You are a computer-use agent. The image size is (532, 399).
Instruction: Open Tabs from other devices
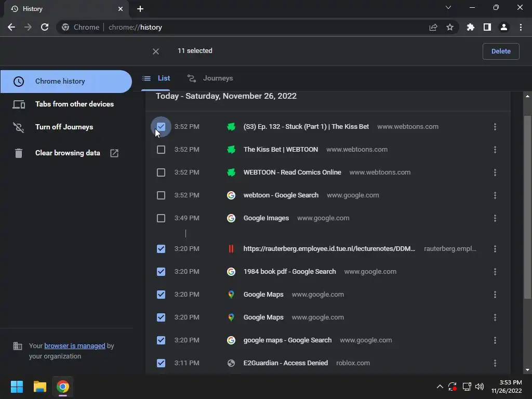[74, 104]
